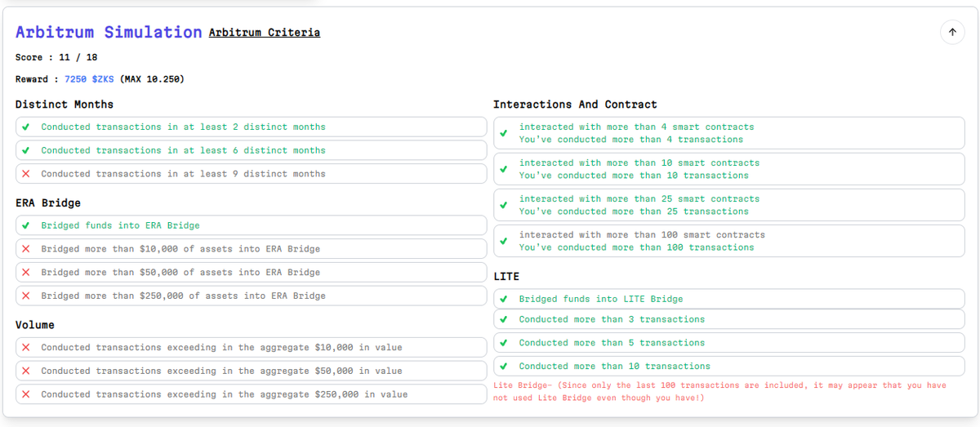Click the red X for 9 distinct months
980x427 pixels.
point(26,174)
